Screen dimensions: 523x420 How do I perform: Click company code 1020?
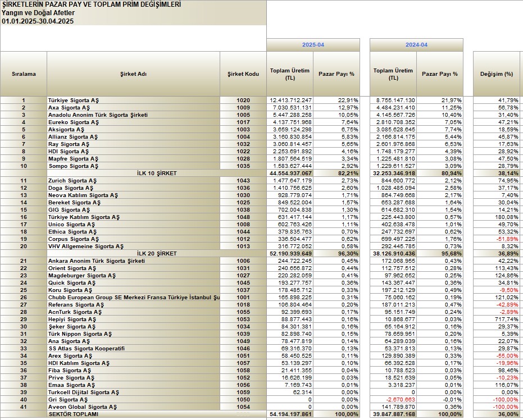[243, 101]
